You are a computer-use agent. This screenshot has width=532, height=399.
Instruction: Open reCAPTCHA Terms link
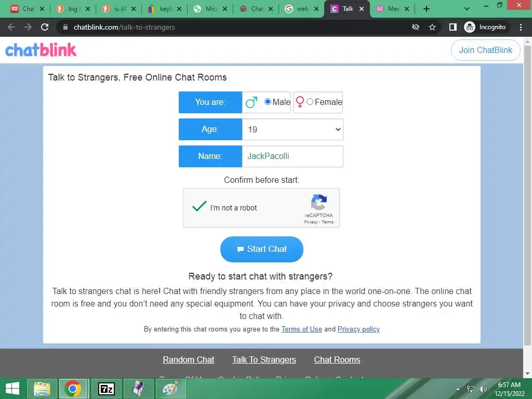(327, 222)
